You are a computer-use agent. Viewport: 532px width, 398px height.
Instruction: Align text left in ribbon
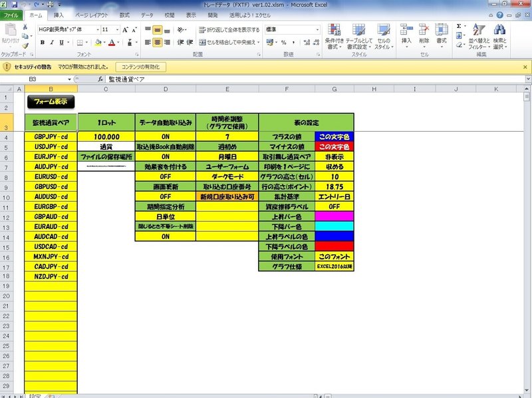pos(148,43)
